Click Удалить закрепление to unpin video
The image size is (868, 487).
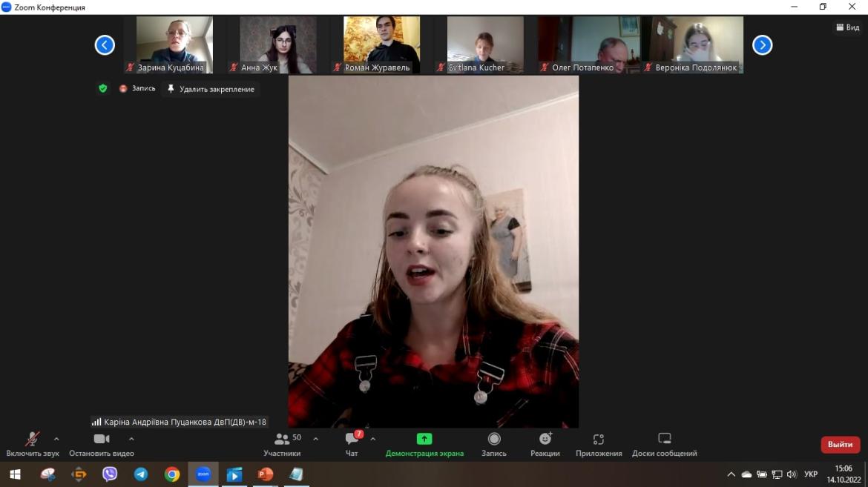(211, 89)
